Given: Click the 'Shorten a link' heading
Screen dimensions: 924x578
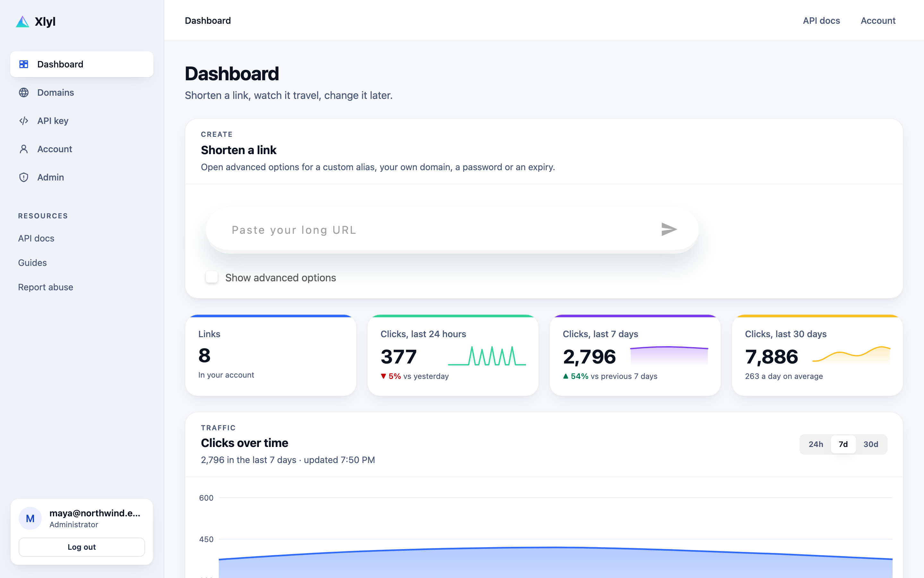Looking at the screenshot, I should (x=239, y=150).
